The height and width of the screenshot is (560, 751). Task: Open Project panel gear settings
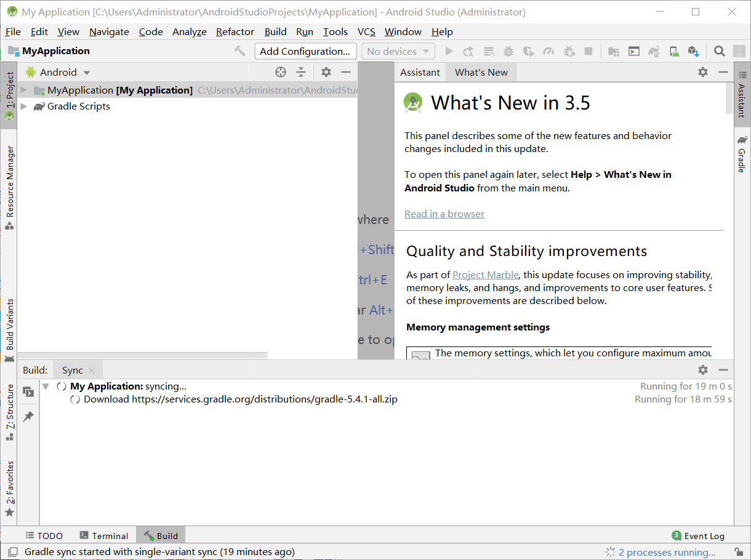326,72
